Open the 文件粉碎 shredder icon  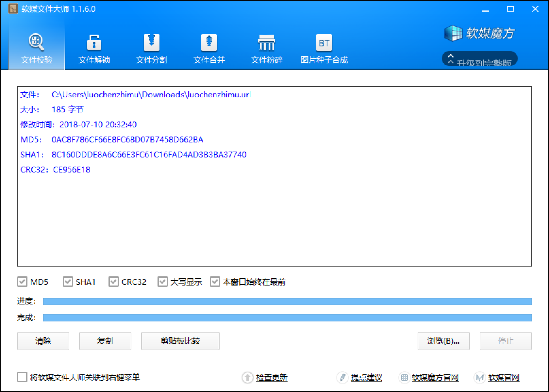tap(267, 42)
